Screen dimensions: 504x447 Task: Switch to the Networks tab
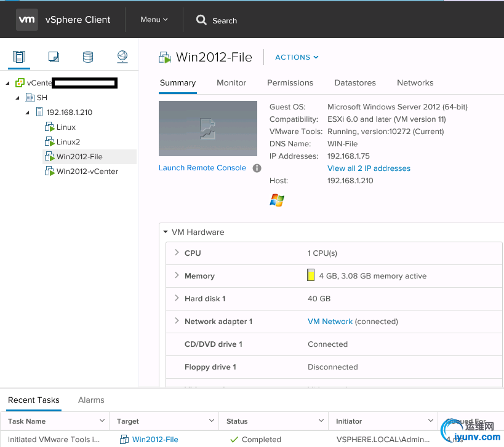click(415, 83)
